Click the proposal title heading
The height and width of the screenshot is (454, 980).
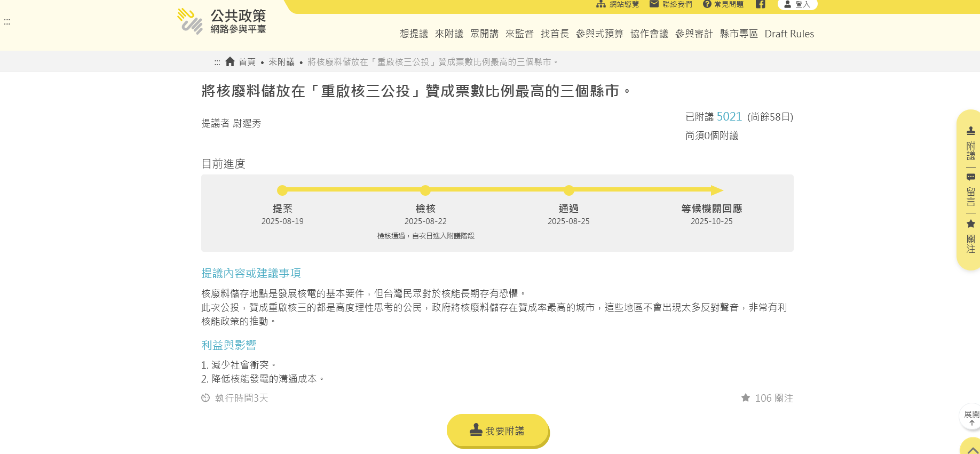(x=416, y=91)
